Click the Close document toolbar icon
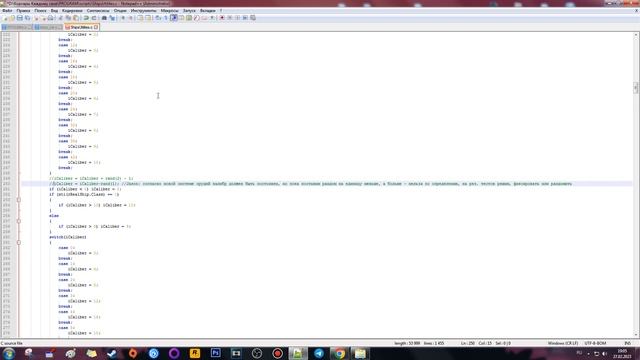This screenshot has height=360, width=640. click(x=36, y=18)
